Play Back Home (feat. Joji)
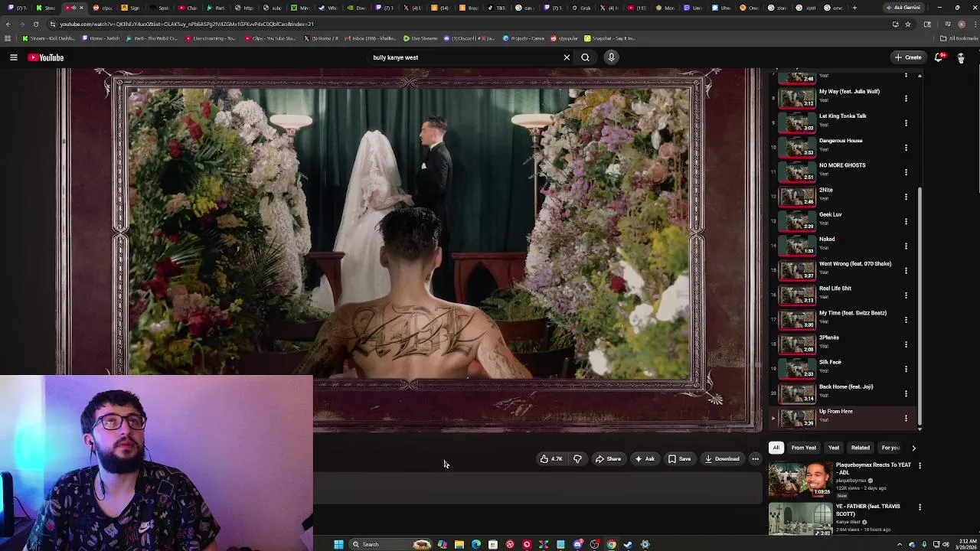This screenshot has height=551, width=980. coord(842,393)
